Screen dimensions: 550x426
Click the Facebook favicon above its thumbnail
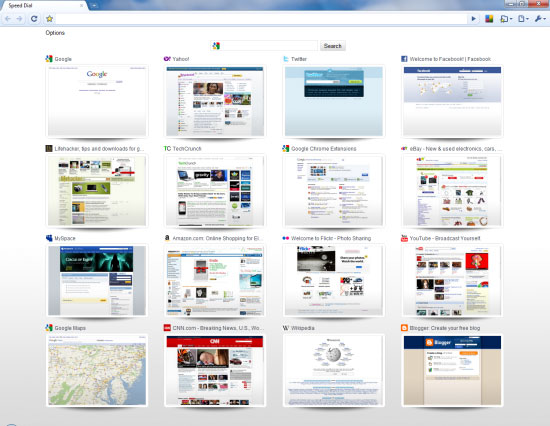pyautogui.click(x=404, y=59)
